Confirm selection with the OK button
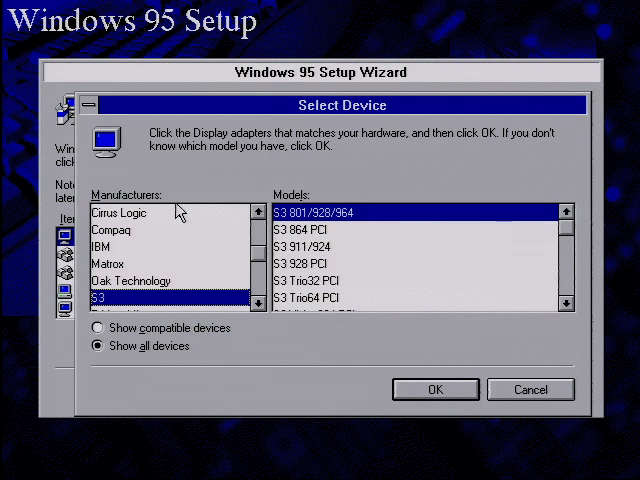The height and width of the screenshot is (480, 640). [436, 390]
